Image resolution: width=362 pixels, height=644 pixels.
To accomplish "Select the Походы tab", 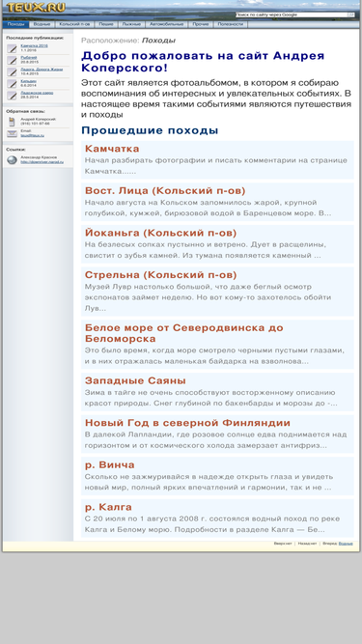I will [x=15, y=24].
